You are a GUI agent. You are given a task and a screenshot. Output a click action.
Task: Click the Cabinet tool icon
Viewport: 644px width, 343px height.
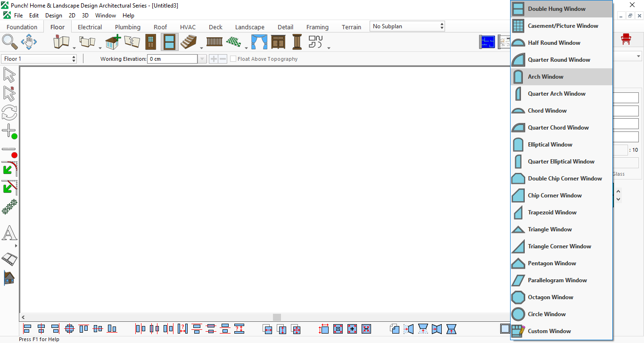(278, 42)
